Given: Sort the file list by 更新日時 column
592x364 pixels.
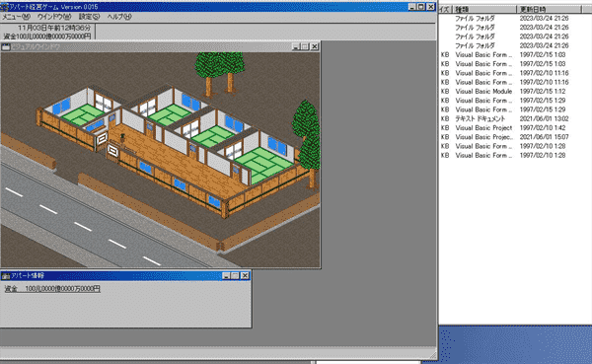Looking at the screenshot, I should [x=549, y=9].
